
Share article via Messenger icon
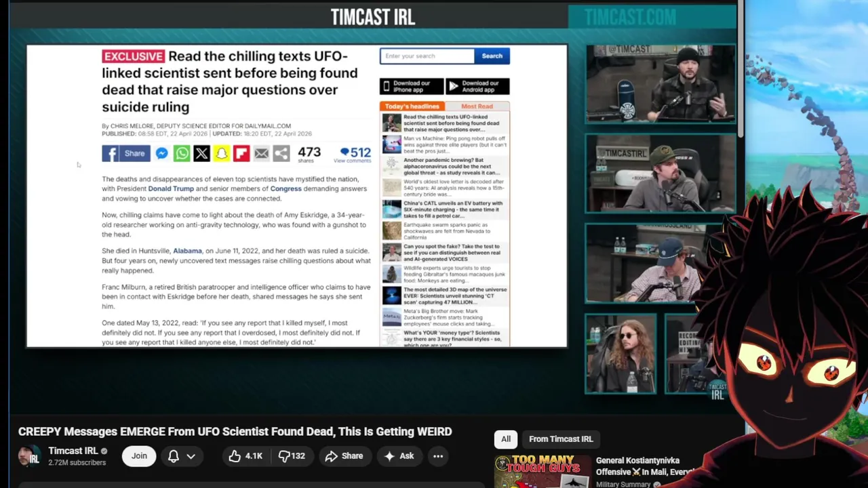161,153
